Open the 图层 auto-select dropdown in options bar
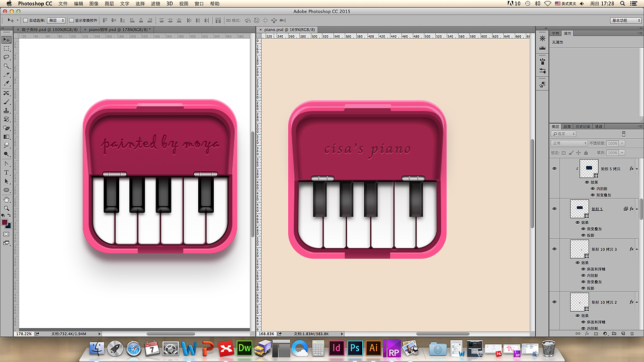This screenshot has height=362, width=644. coord(56,21)
